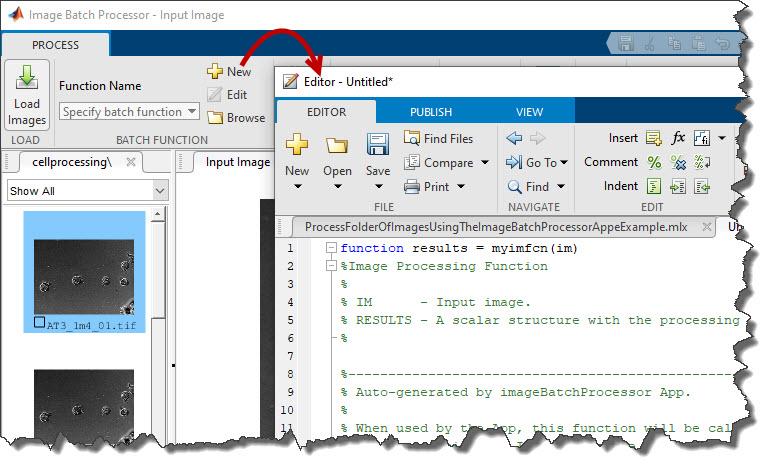Close the ProcessFolderOfImages...mlx document tab
Image resolution: width=776 pixels, height=472 pixels.
[x=707, y=227]
